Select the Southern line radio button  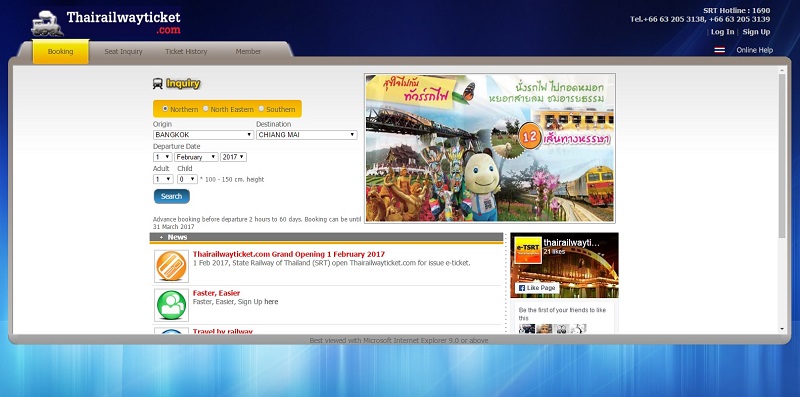coord(261,109)
